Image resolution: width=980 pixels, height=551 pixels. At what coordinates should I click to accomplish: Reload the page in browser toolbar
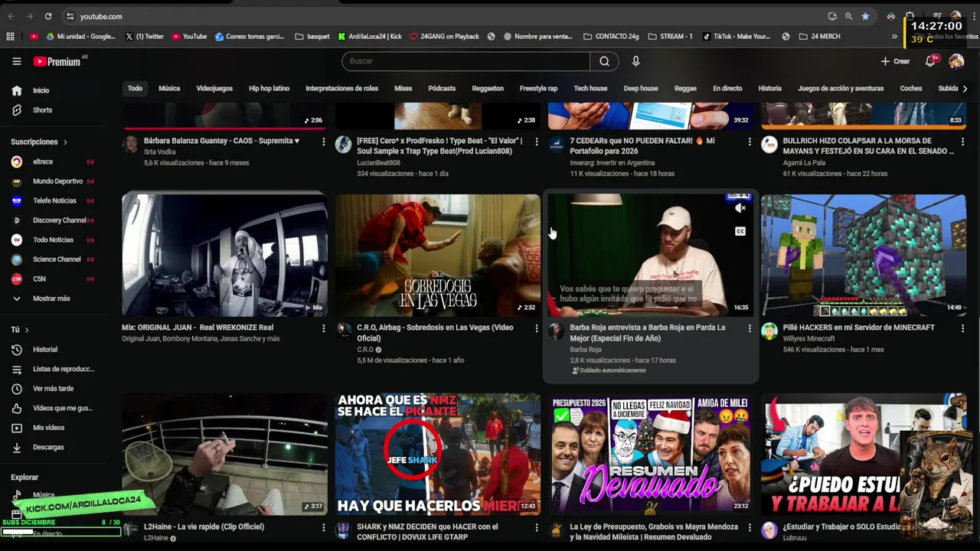point(48,16)
